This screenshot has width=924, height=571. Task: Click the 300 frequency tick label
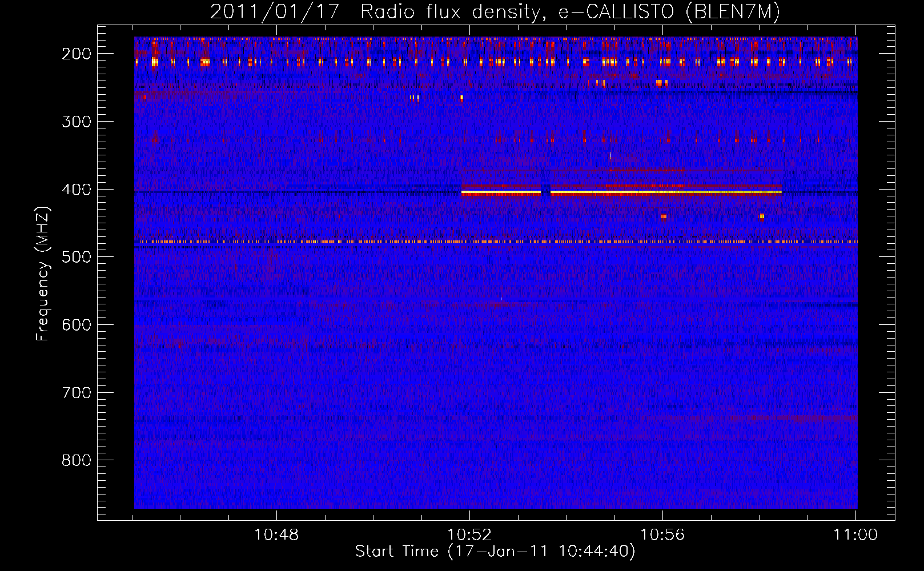(x=76, y=121)
